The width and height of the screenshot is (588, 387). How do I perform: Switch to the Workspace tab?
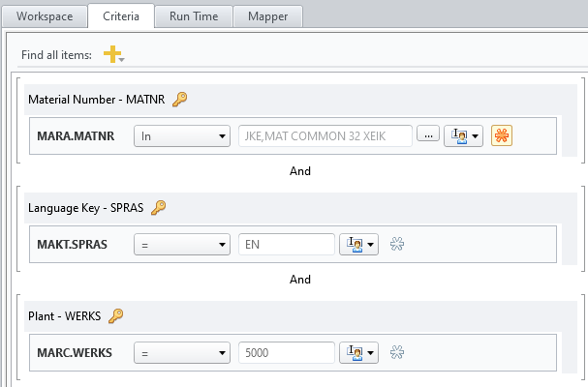(44, 17)
